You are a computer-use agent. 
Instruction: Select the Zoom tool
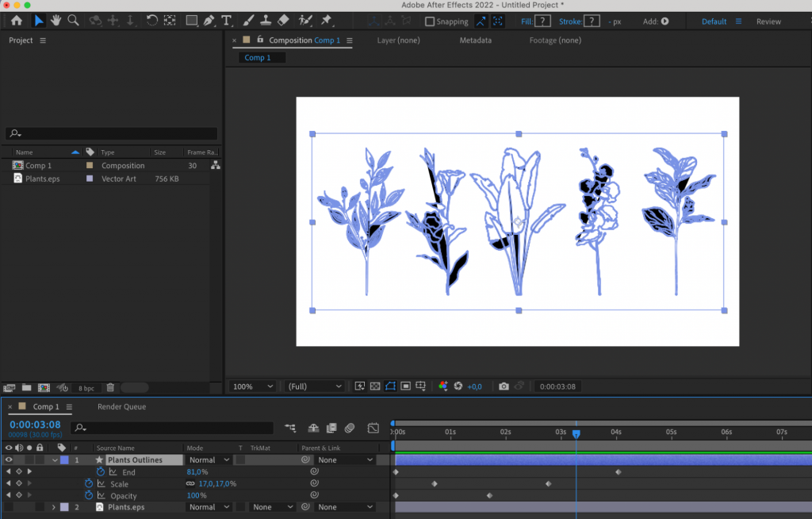point(73,21)
